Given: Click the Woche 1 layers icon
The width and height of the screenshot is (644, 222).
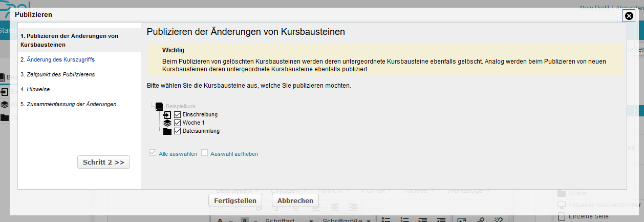Looking at the screenshot, I should point(167,123).
